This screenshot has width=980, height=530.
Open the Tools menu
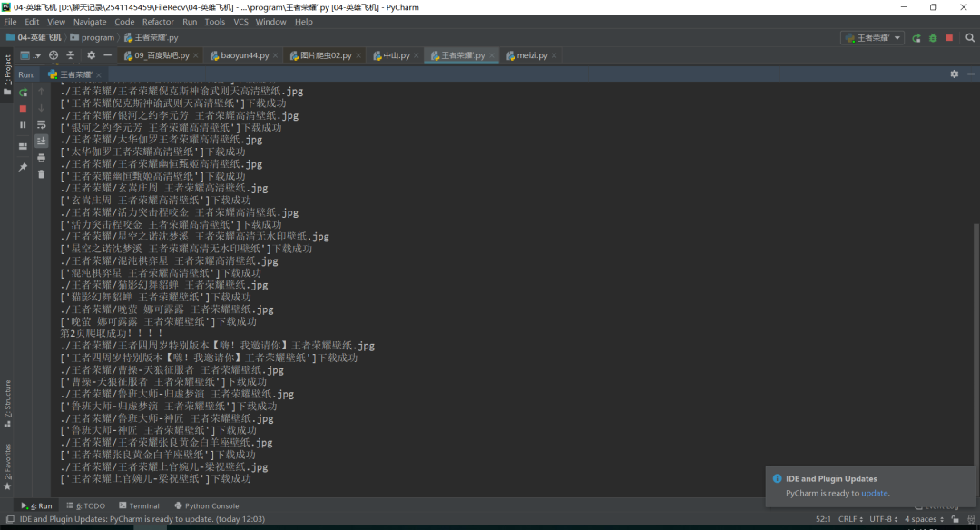pos(214,22)
